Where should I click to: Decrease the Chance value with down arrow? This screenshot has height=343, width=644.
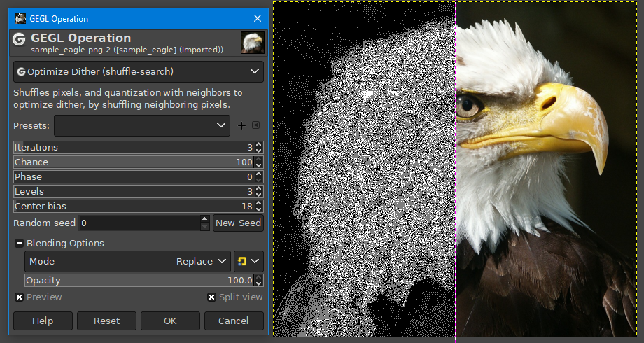pyautogui.click(x=259, y=165)
